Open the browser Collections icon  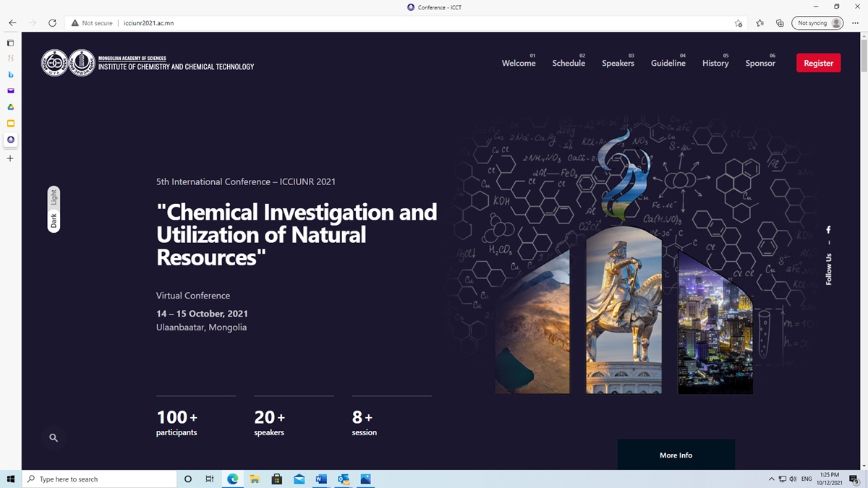(x=780, y=23)
